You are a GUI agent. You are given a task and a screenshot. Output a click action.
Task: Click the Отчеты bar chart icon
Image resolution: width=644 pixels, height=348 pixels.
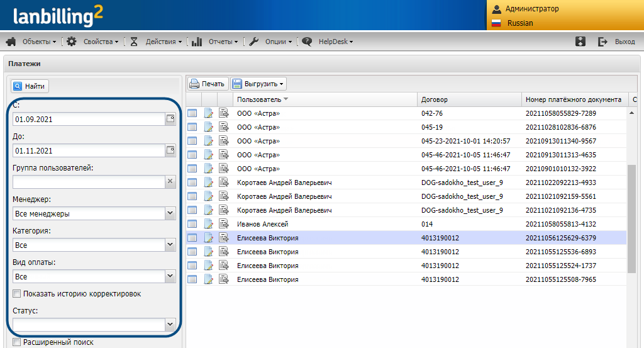[x=197, y=42]
